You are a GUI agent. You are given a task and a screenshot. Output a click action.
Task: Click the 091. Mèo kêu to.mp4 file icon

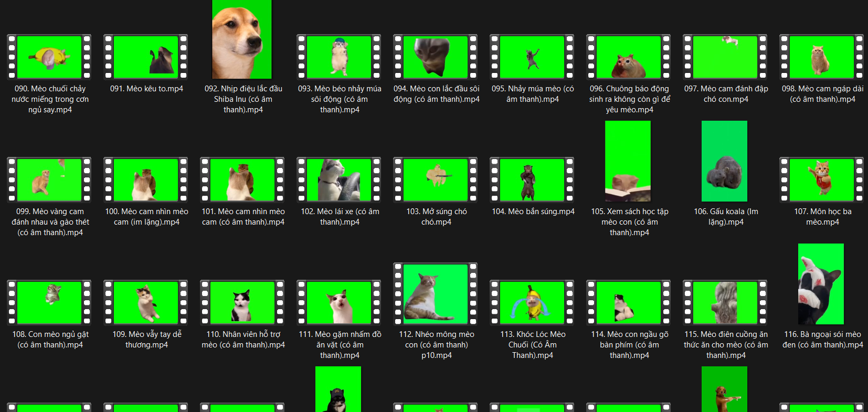coord(146,57)
